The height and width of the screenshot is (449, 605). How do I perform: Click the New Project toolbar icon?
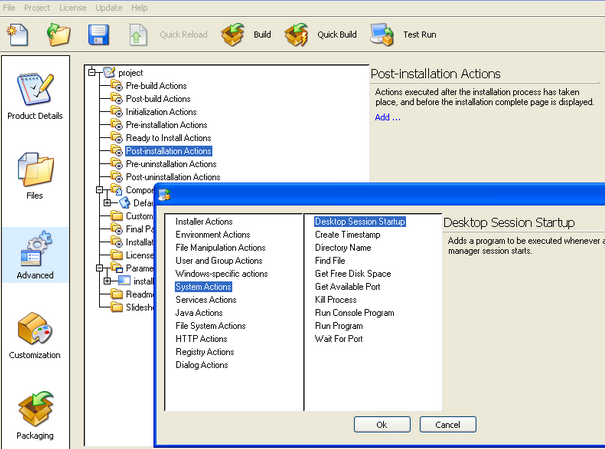point(17,34)
